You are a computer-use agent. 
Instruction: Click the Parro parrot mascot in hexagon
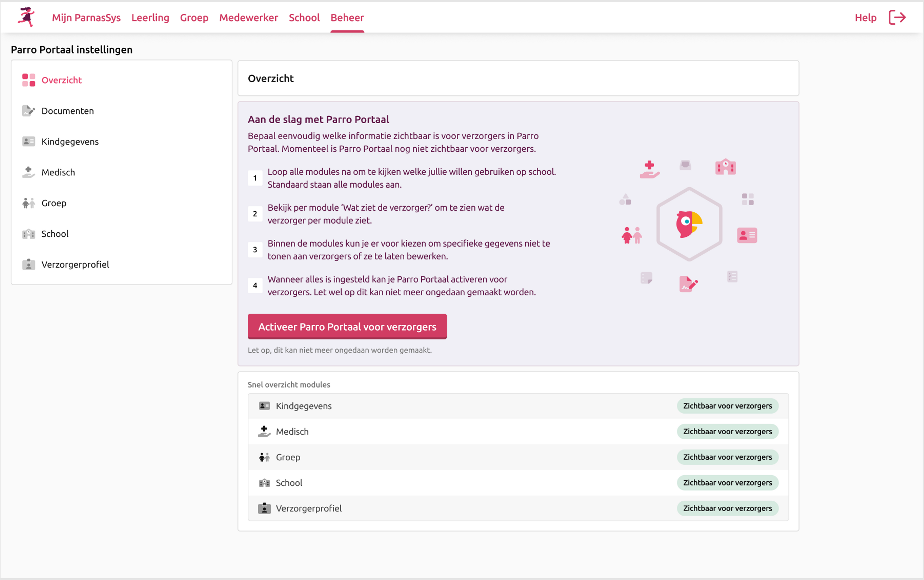pyautogui.click(x=689, y=224)
